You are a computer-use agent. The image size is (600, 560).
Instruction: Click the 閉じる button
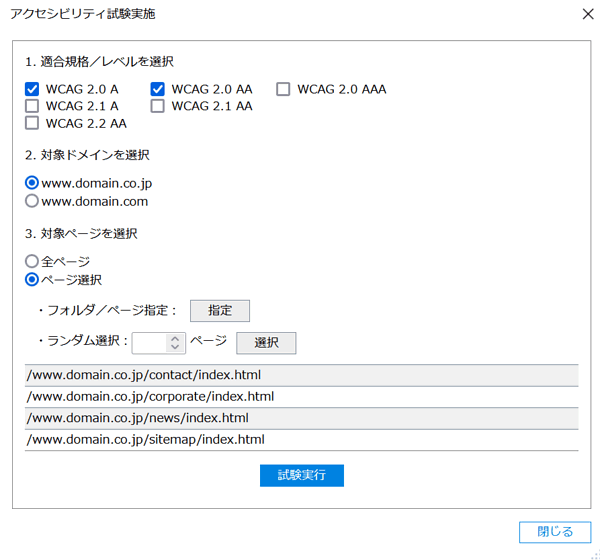(555, 532)
